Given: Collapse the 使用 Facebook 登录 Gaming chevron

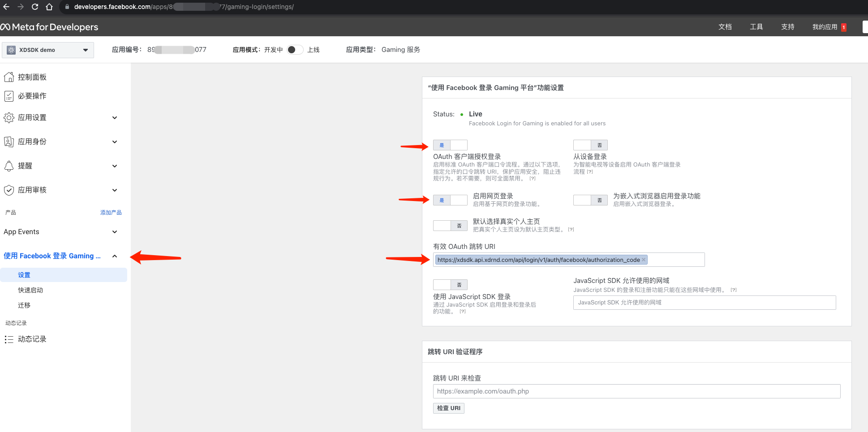Looking at the screenshot, I should click(x=115, y=256).
